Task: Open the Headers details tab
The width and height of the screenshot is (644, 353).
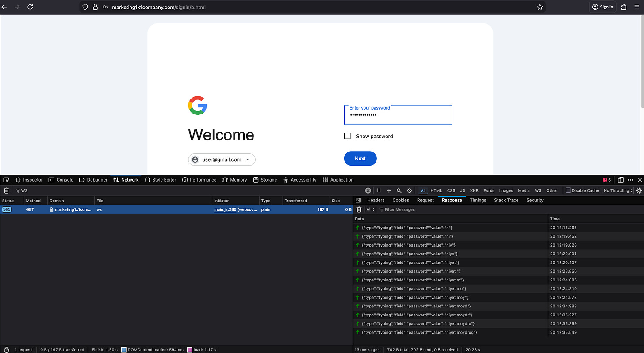Action: (376, 200)
